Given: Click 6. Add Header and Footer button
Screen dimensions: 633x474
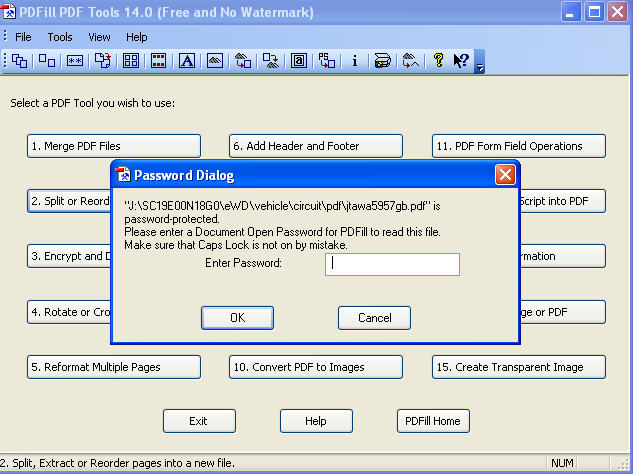Looking at the screenshot, I should [316, 146].
